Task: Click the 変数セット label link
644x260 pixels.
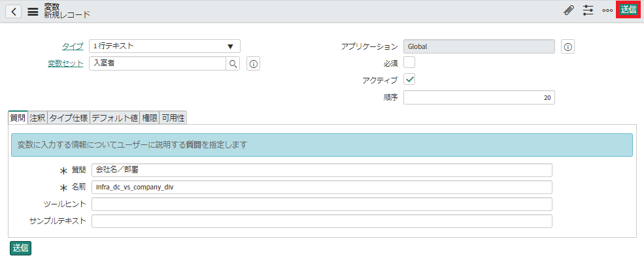Action: click(66, 63)
